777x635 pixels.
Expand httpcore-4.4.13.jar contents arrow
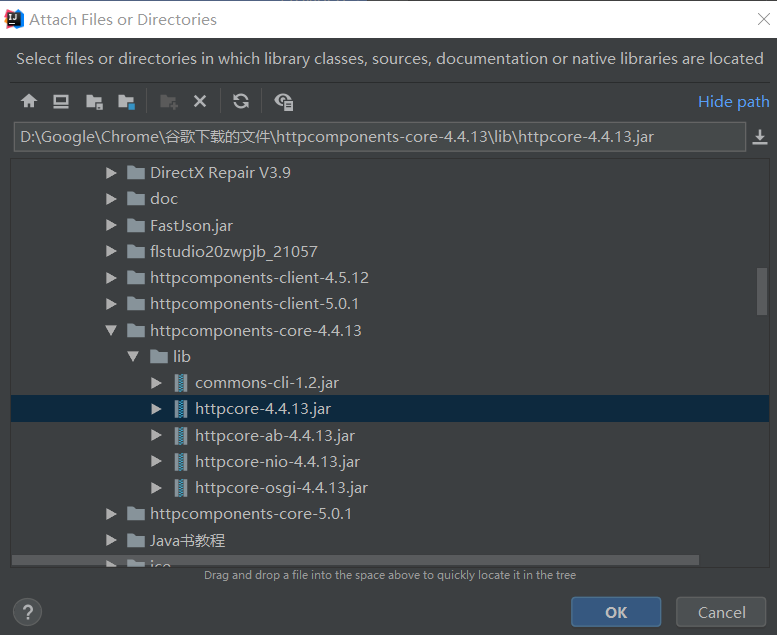(x=156, y=409)
